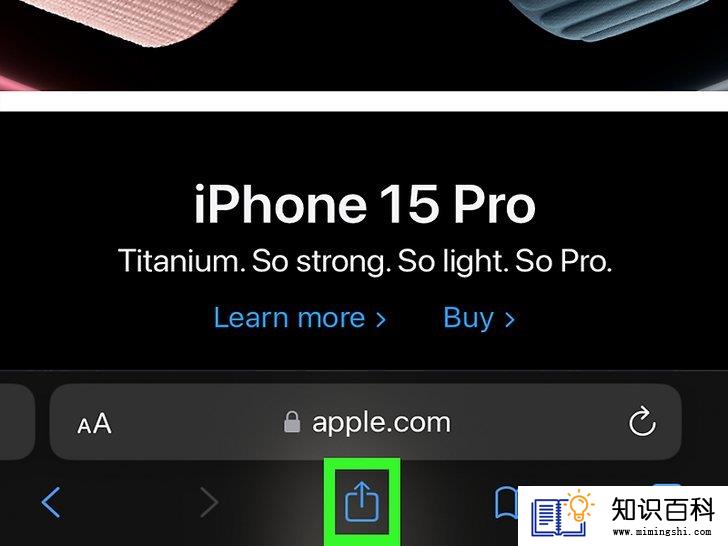Reload the page with the refresh icon
Image resolution: width=728 pixels, height=546 pixels.
pos(642,422)
